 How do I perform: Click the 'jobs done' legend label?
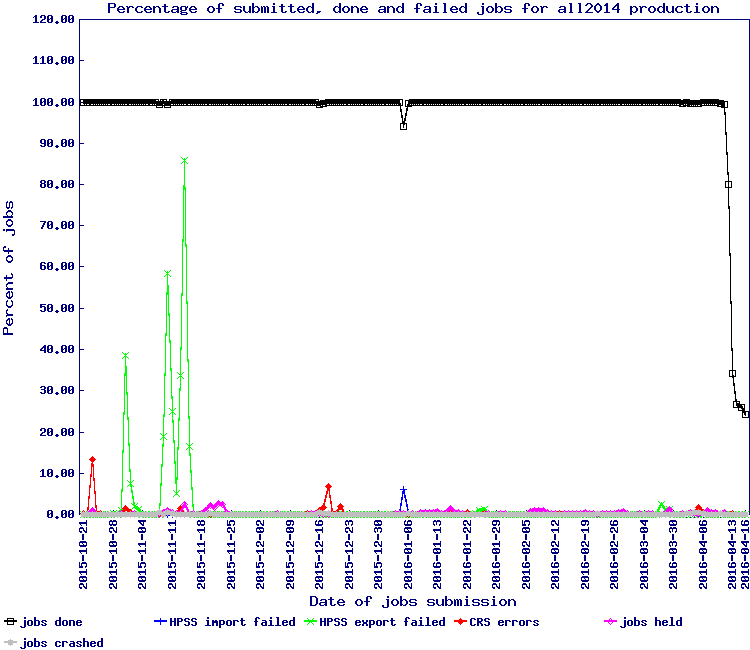tap(51, 622)
